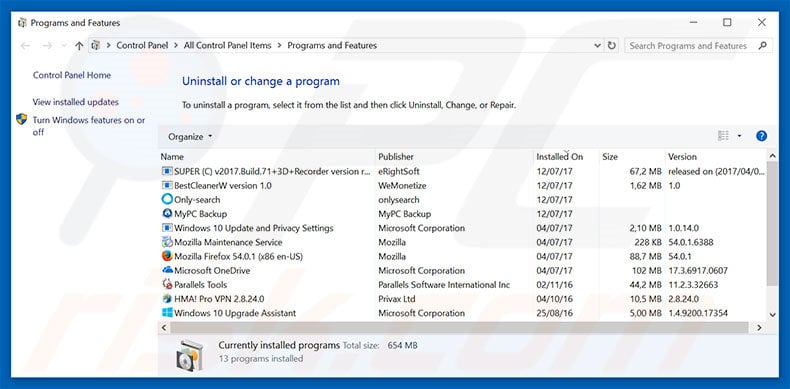Click the Privax Ltd publisher cell
The image size is (790, 389).
tap(397, 299)
